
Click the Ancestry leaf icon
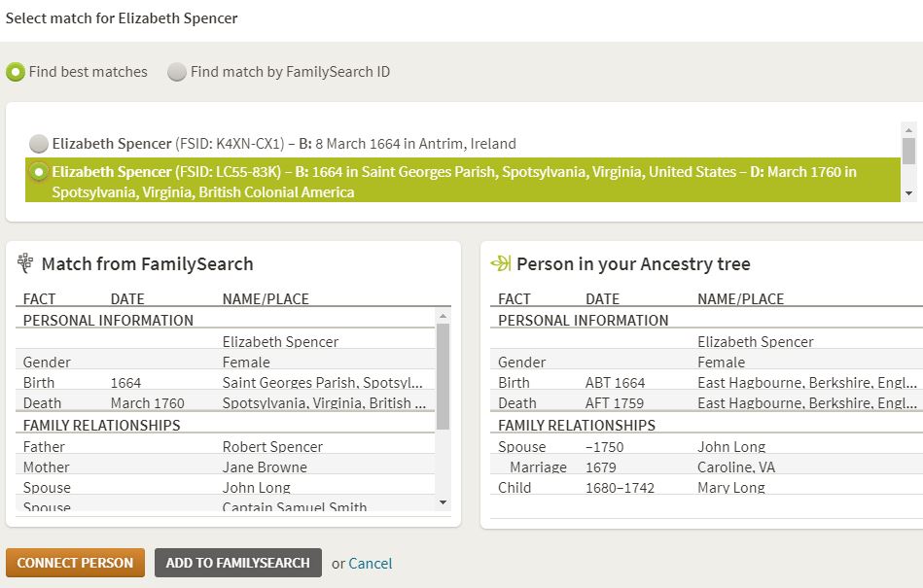tap(500, 263)
